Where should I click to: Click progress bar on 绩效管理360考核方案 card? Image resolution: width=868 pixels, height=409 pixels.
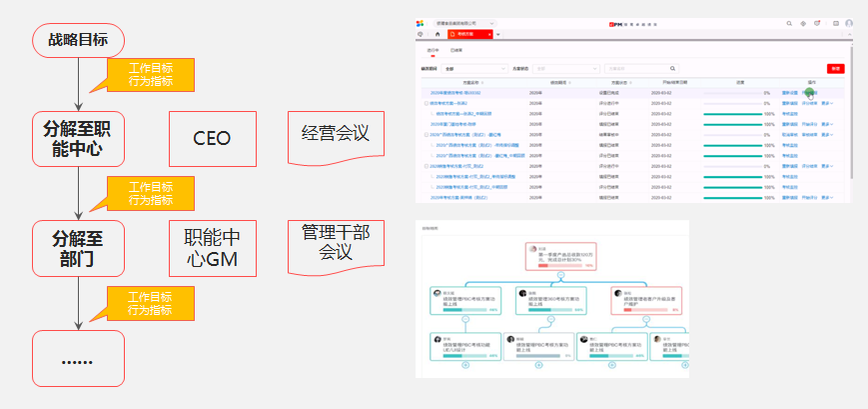pyautogui.click(x=550, y=310)
